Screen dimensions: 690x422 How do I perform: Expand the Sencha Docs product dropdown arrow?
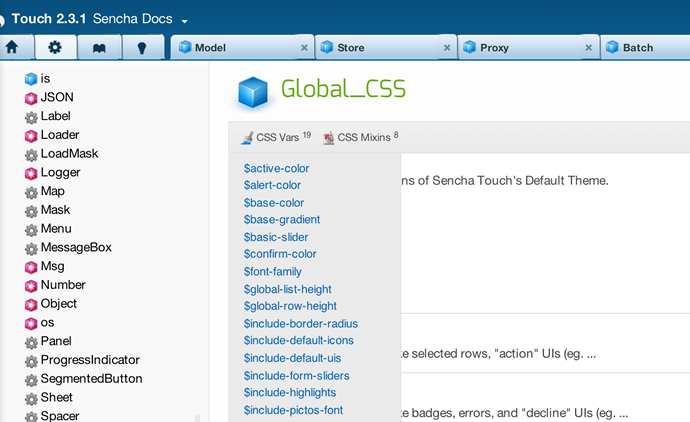coord(184,21)
